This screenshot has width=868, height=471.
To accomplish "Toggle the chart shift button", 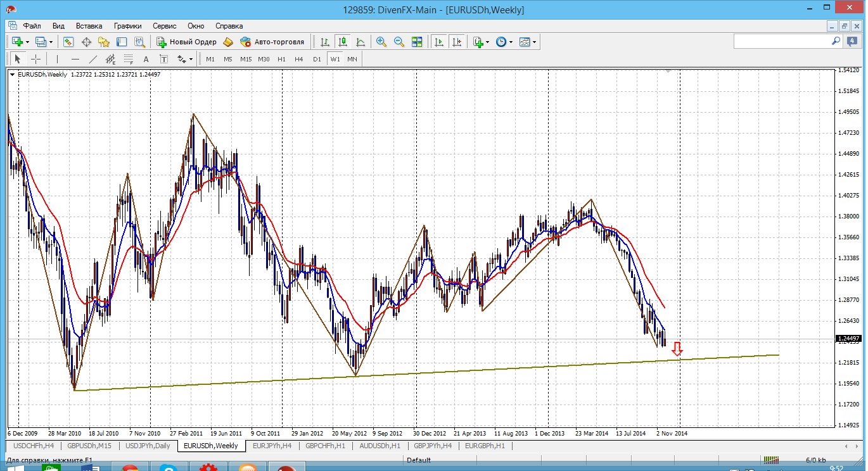I will [456, 42].
